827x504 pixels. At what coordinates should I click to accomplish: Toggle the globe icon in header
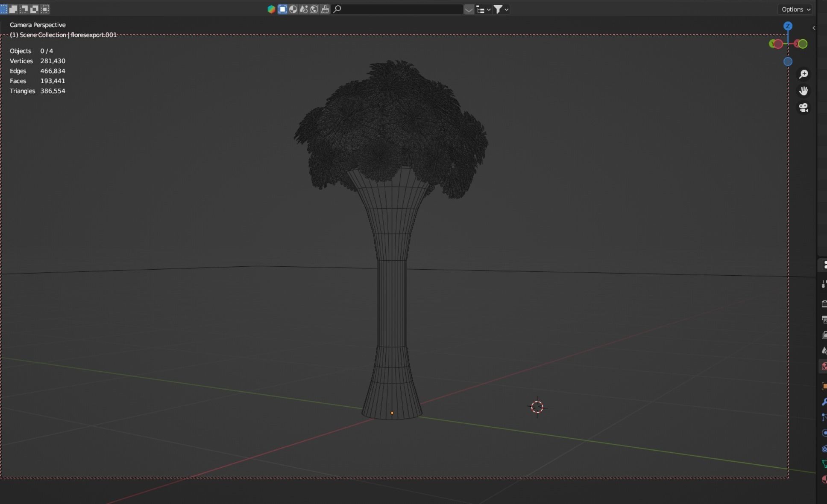(x=314, y=9)
